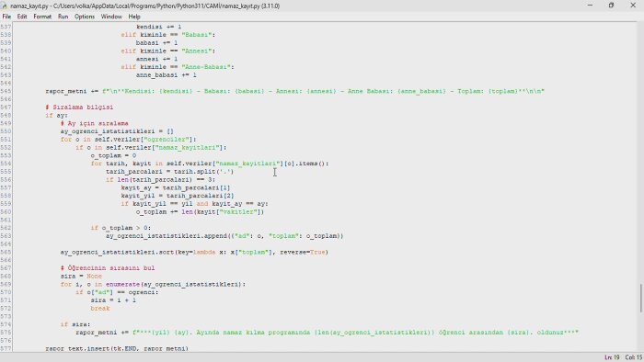Image resolution: width=644 pixels, height=362 pixels.
Task: Click the Col: 15 status bar entry
Action: click(634, 357)
